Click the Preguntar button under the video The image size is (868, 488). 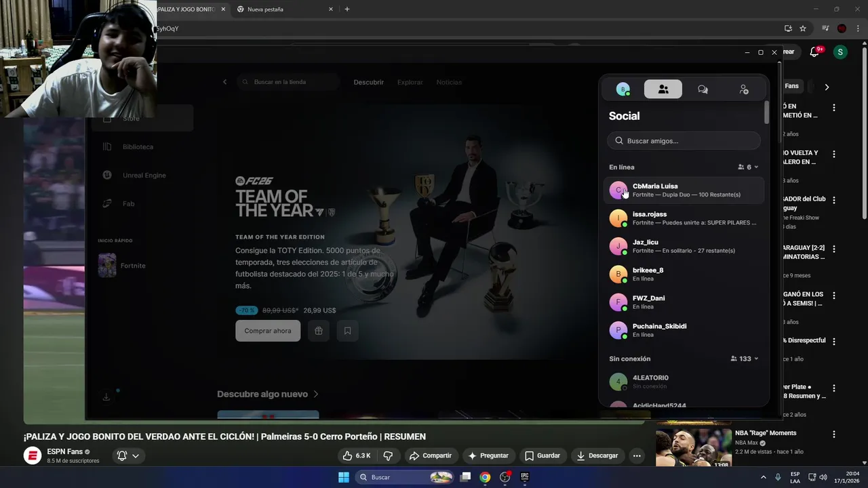pyautogui.click(x=488, y=455)
